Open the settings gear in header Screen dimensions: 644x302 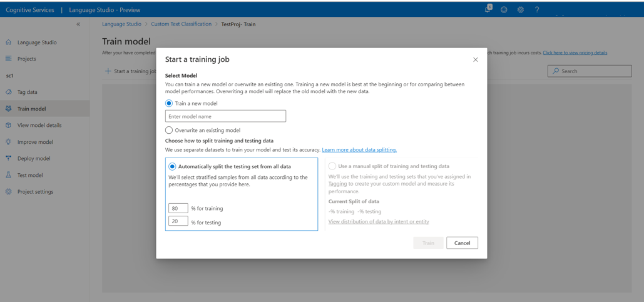pyautogui.click(x=520, y=10)
